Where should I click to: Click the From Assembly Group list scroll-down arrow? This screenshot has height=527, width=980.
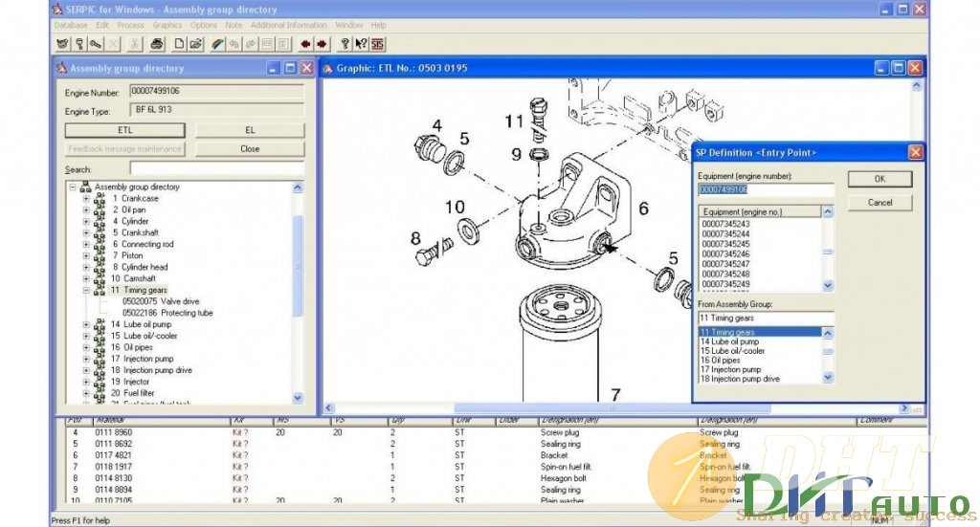point(828,377)
